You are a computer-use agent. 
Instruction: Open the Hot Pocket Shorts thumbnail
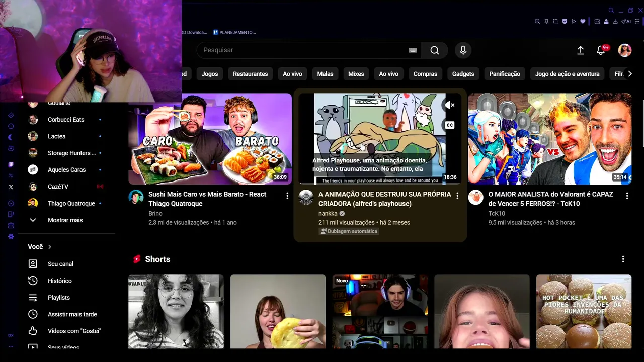[x=584, y=311]
